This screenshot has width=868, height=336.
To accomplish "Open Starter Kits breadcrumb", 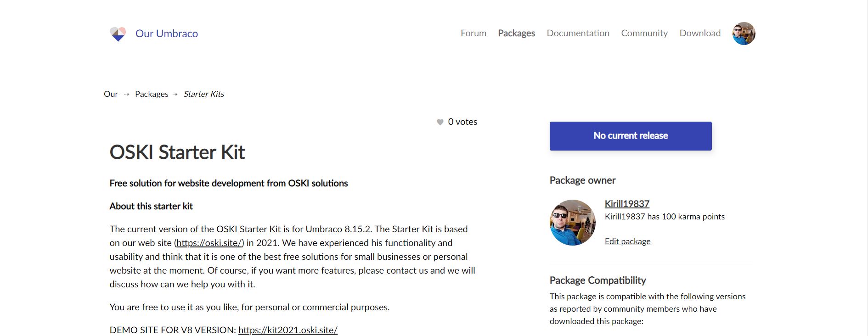I will 204,94.
